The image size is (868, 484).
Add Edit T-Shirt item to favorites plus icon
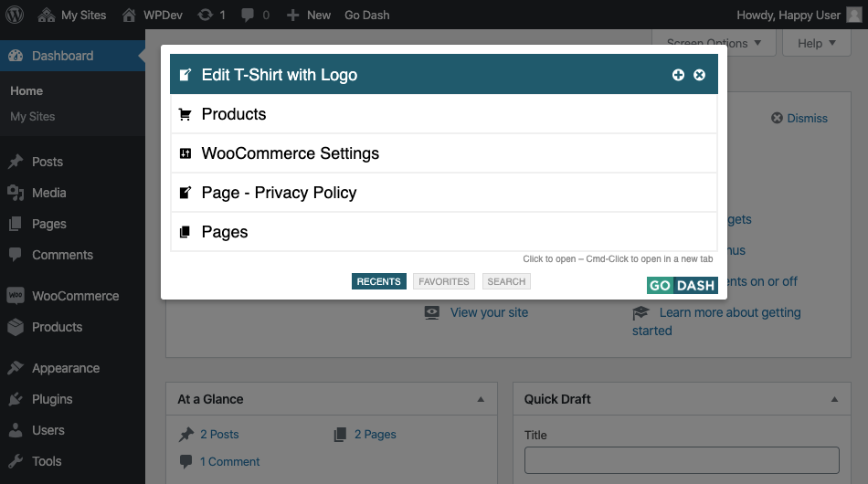point(678,75)
